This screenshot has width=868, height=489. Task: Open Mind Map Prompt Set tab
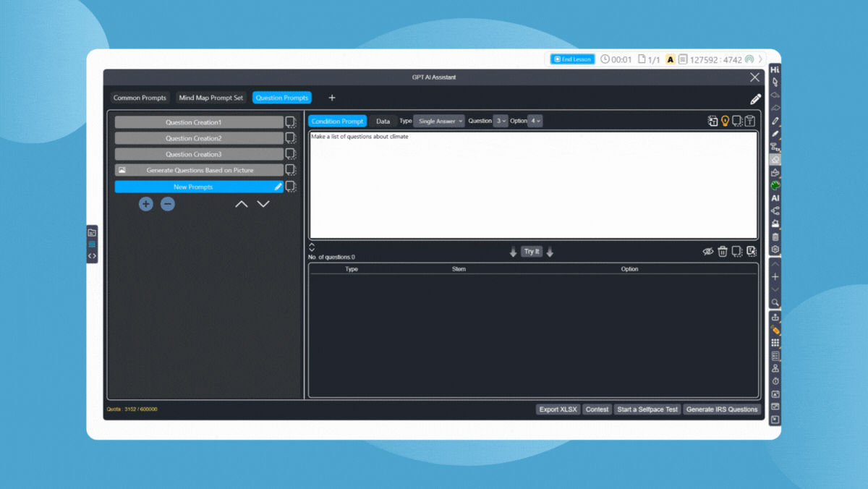[211, 98]
